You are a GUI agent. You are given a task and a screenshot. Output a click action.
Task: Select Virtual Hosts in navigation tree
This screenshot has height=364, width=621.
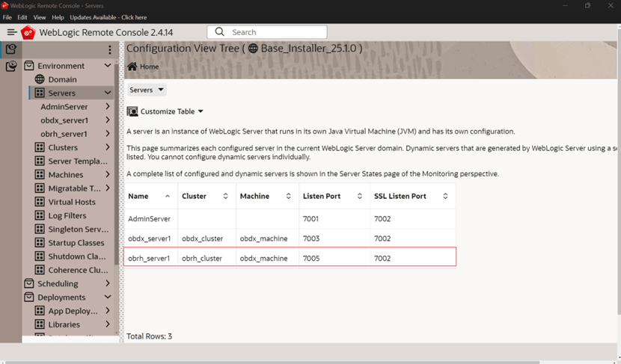coord(72,202)
